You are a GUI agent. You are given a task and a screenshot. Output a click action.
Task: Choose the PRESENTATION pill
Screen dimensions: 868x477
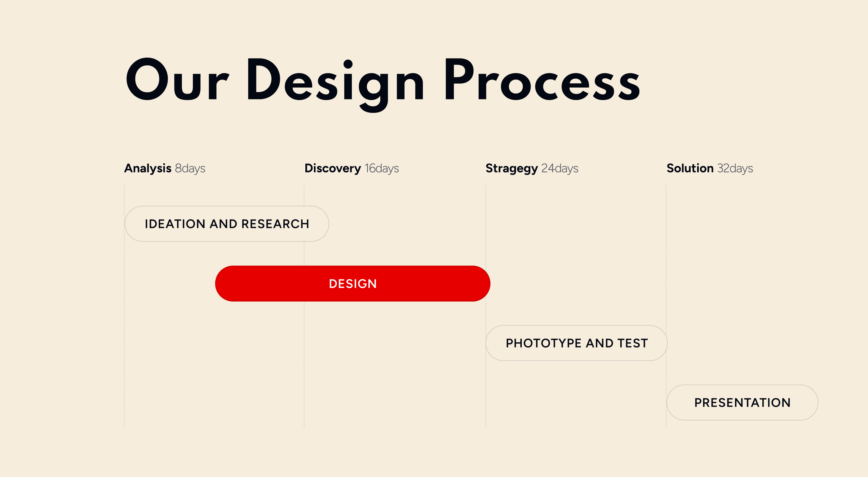pyautogui.click(x=742, y=403)
